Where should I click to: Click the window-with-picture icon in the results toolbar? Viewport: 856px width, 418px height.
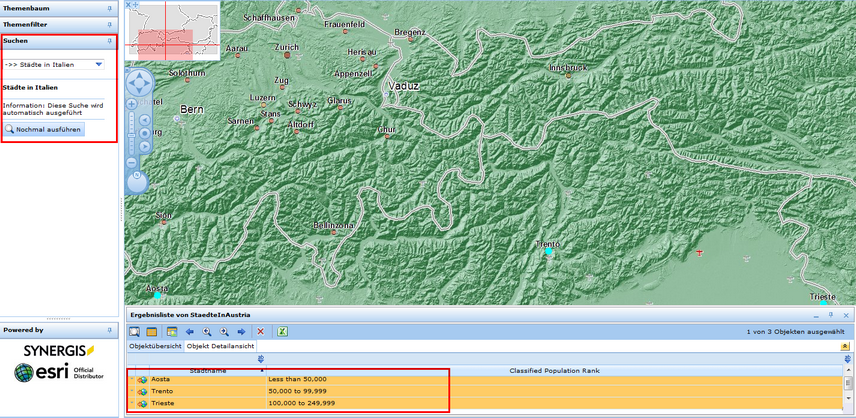pos(172,331)
